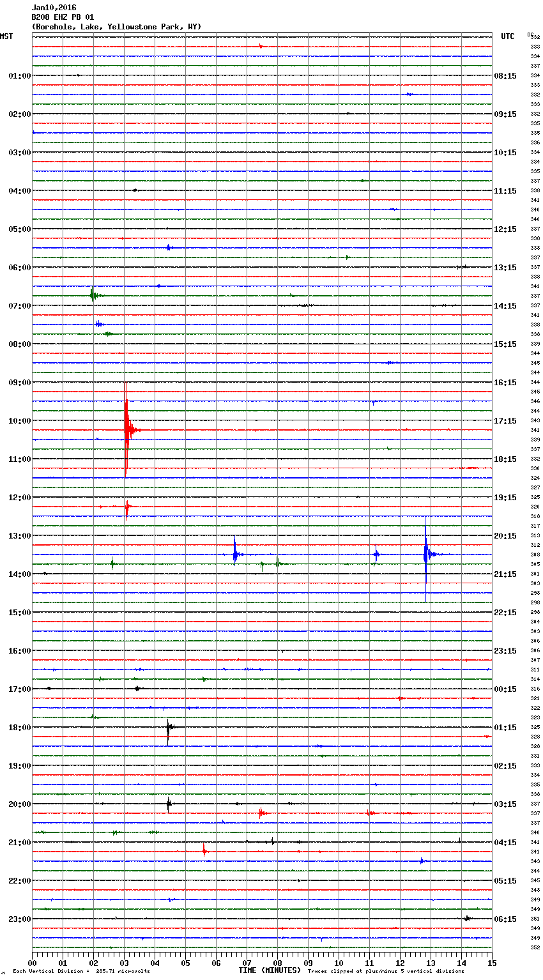This screenshot has width=543, height=980.
Task: Select the 20:00 MST time label
Action: (x=20, y=804)
